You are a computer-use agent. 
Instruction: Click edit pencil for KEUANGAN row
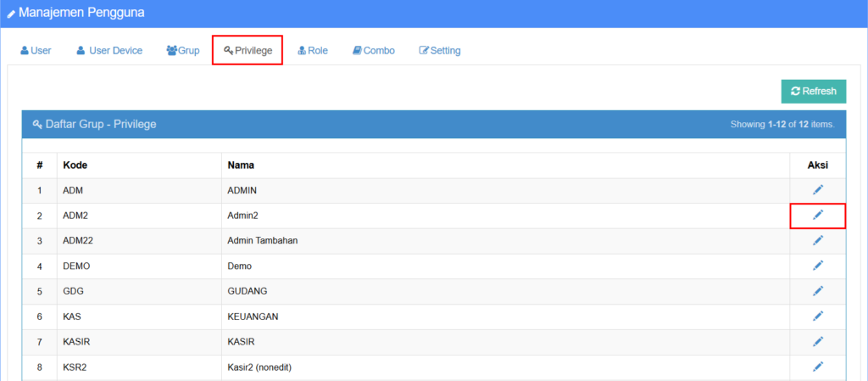tap(817, 317)
